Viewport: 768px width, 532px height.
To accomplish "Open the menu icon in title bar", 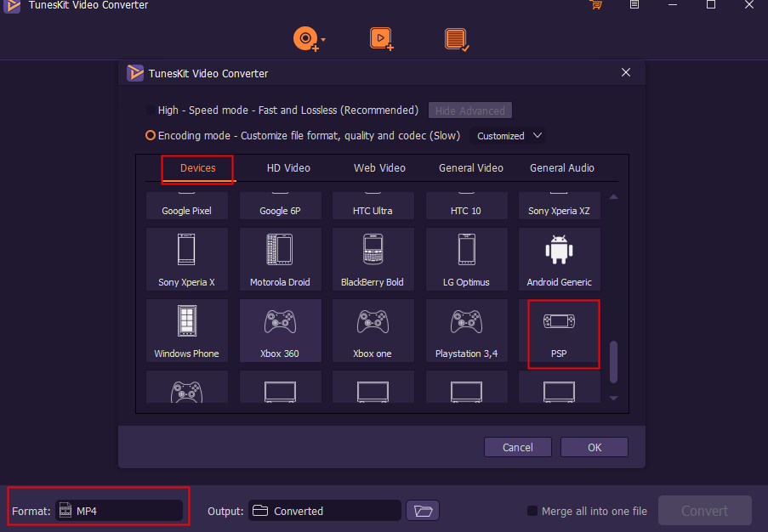I will [x=634, y=5].
